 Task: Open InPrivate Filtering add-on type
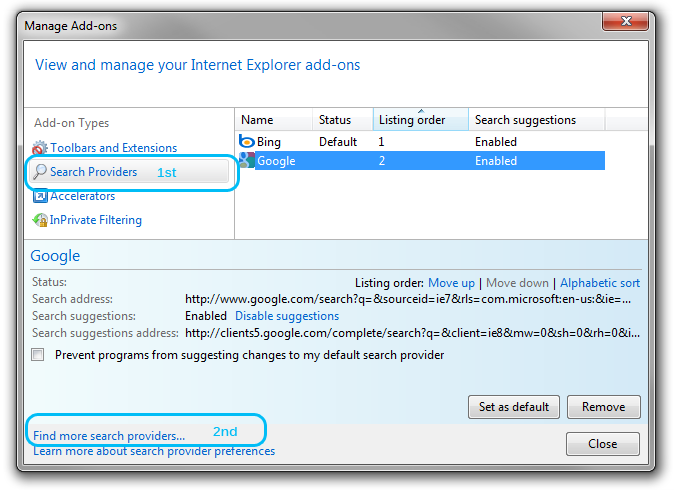point(95,220)
